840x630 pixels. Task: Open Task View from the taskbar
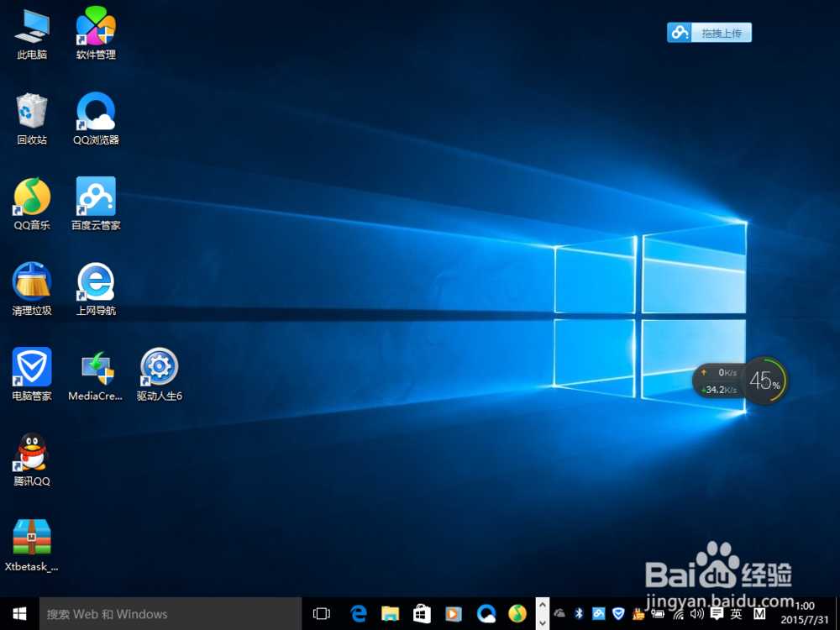(x=322, y=614)
